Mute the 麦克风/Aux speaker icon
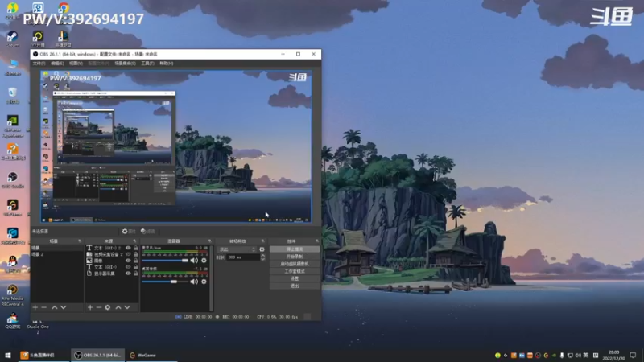 (x=194, y=261)
